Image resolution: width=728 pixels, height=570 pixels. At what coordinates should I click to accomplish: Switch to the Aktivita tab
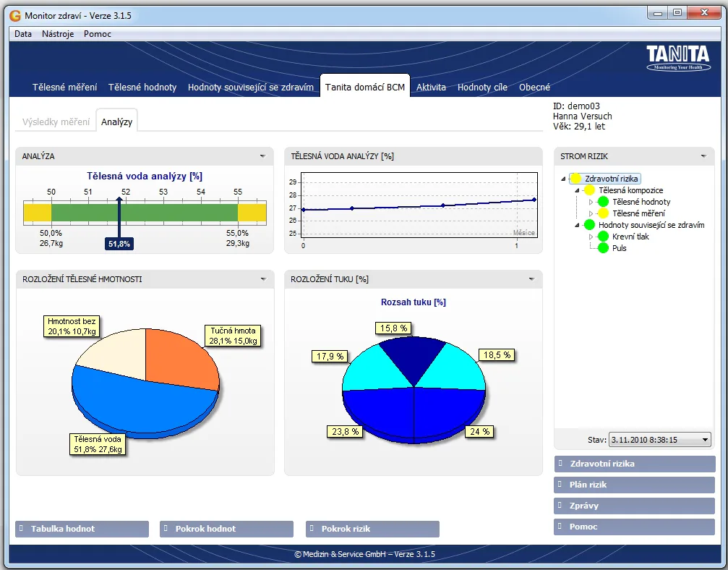[431, 88]
